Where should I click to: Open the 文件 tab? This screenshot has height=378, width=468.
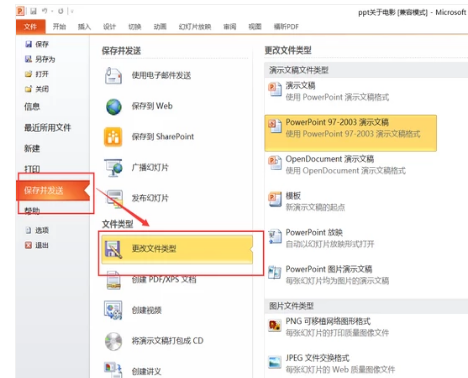pyautogui.click(x=30, y=26)
